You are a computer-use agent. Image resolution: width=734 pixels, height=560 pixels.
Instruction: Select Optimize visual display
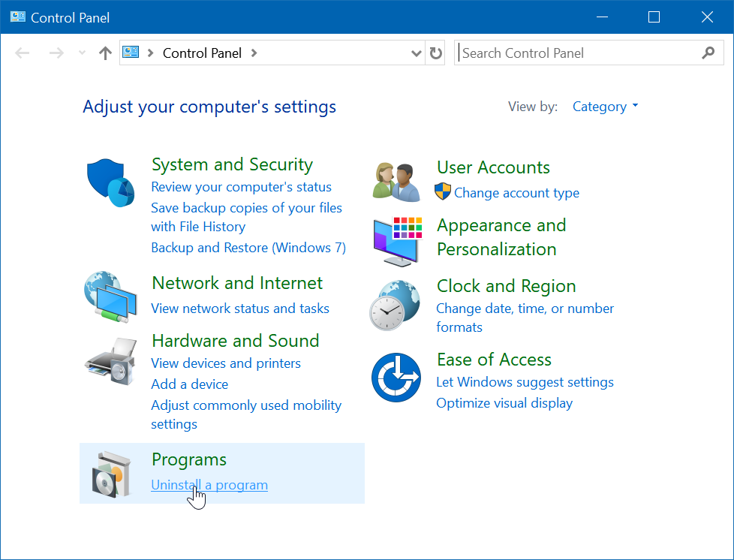coord(504,402)
